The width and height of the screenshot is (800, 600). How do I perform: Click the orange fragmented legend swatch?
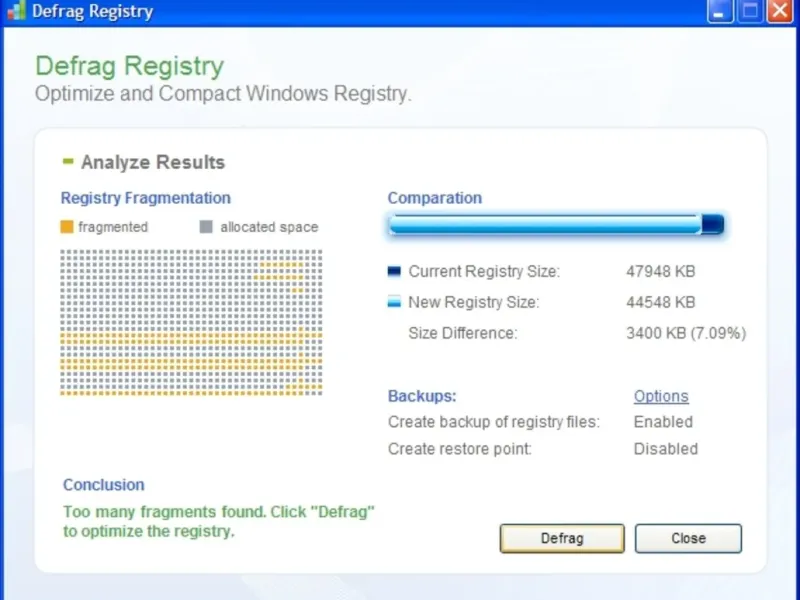[67, 227]
